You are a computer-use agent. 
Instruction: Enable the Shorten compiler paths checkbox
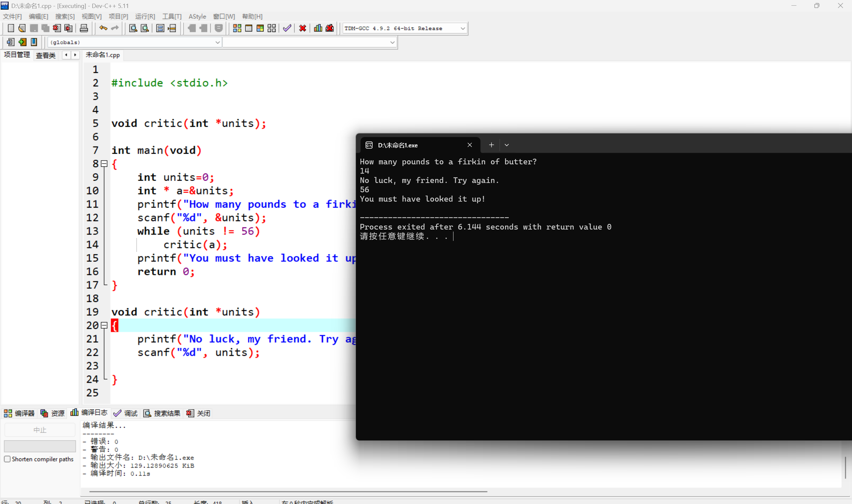click(x=7, y=459)
